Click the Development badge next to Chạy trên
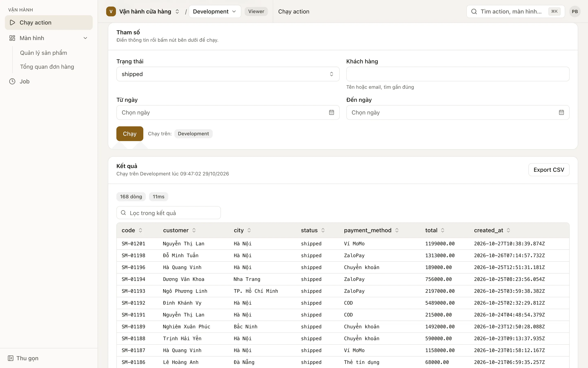This screenshot has width=588, height=368. point(193,134)
